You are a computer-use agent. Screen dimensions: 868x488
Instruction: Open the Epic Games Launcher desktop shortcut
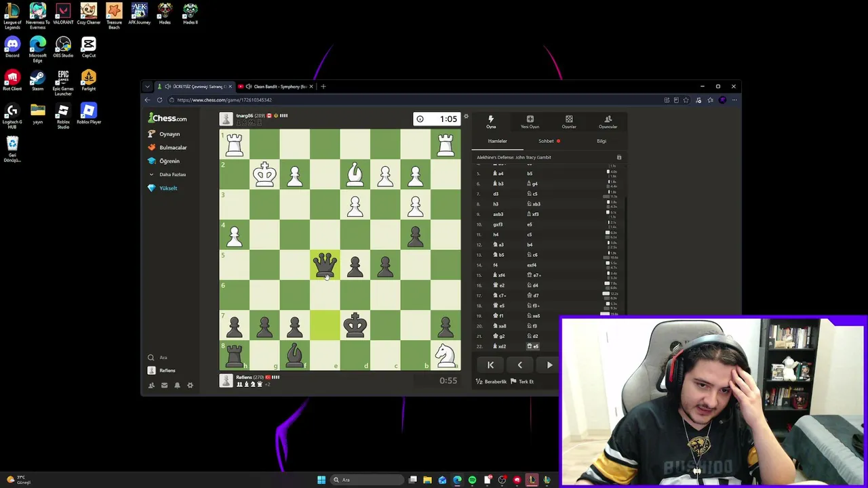pos(63,83)
